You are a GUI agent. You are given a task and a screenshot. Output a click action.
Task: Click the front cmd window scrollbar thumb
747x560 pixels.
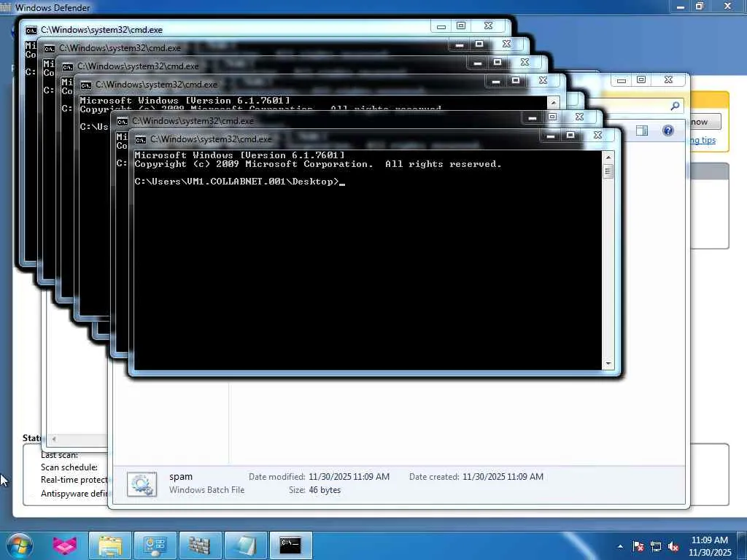pos(608,171)
